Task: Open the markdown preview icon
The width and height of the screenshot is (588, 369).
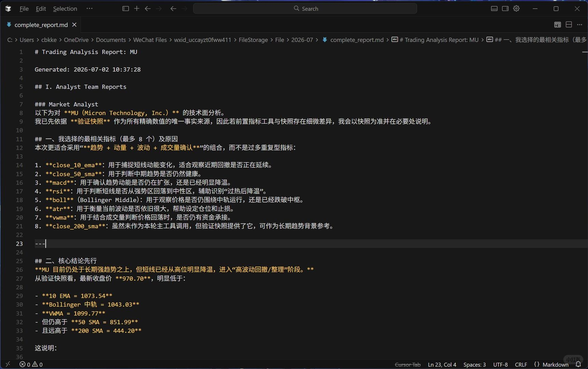Action: coord(558,25)
